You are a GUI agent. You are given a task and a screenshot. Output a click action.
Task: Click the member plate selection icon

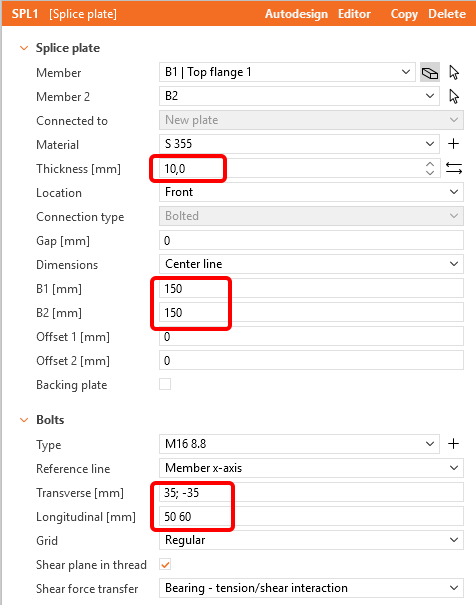click(x=430, y=73)
